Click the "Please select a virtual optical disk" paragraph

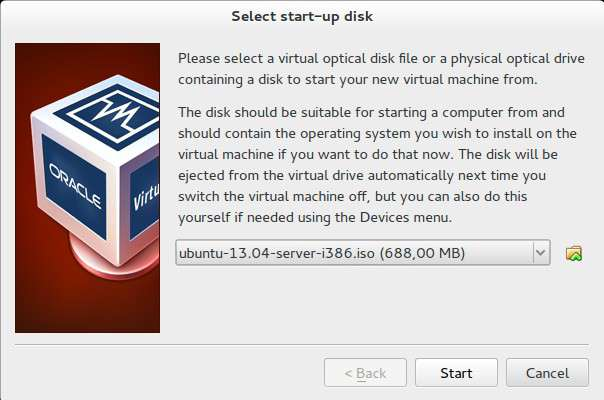[381, 69]
